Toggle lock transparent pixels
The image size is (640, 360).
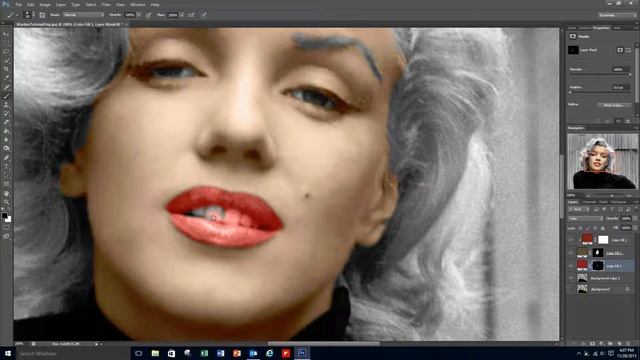pos(580,228)
